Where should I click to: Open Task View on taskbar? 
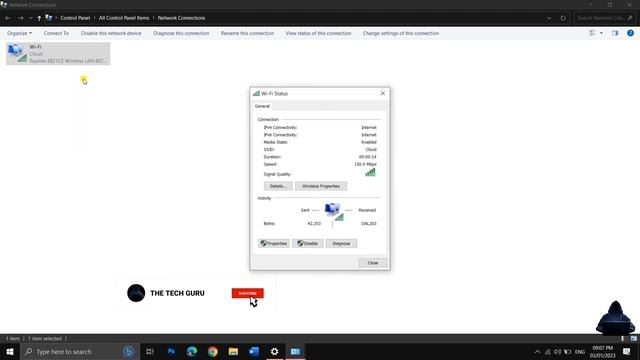coord(150,351)
